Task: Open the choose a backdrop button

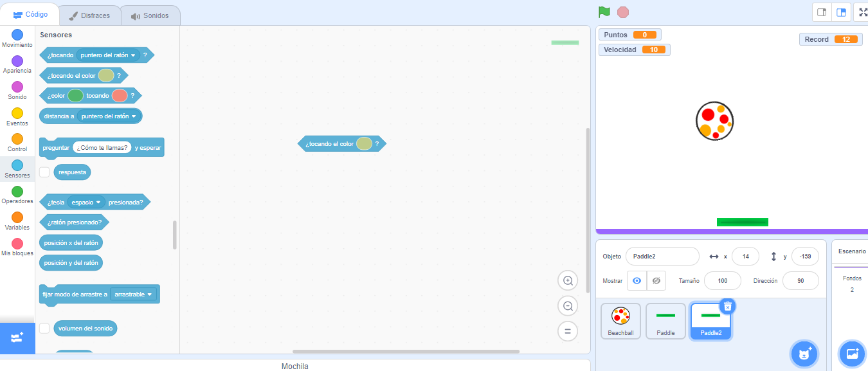Action: pyautogui.click(x=853, y=354)
